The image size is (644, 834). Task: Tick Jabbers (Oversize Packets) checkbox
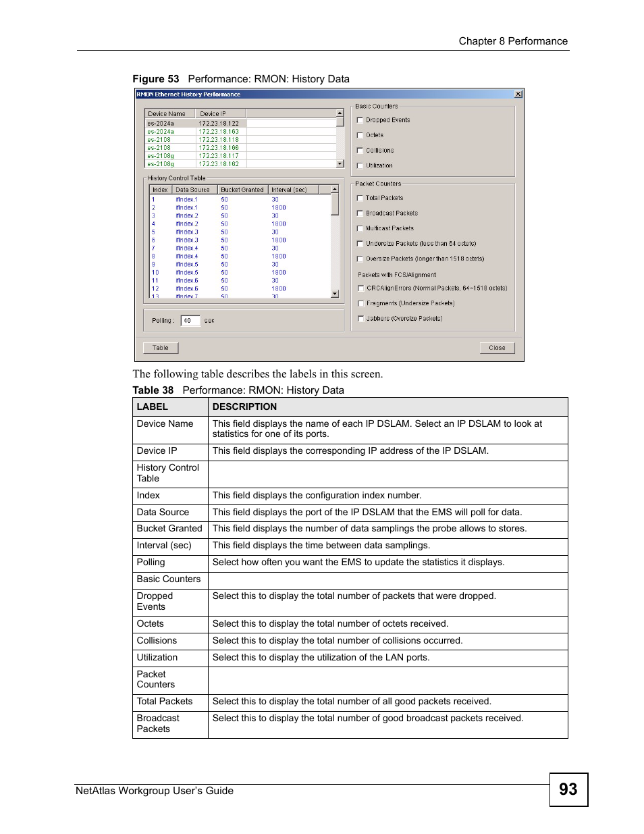pyautogui.click(x=360, y=319)
